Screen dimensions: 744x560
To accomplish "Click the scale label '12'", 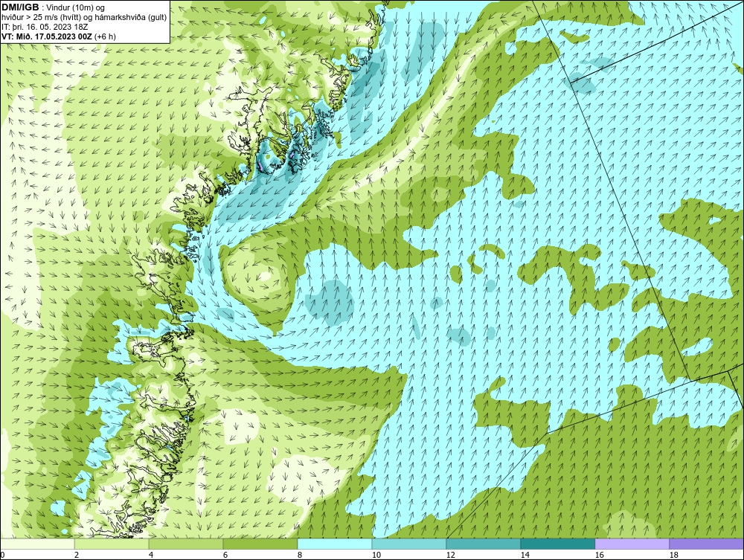I will click(451, 555).
